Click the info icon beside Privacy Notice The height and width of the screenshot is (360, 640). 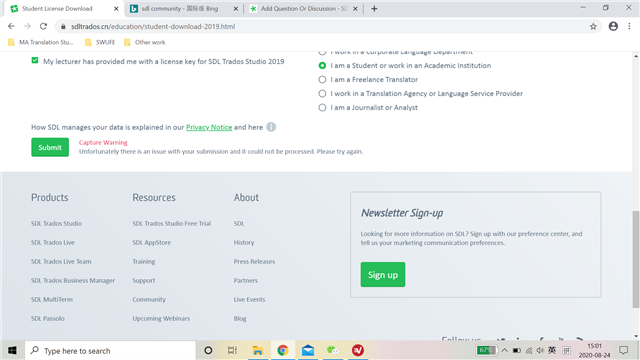coord(271,127)
